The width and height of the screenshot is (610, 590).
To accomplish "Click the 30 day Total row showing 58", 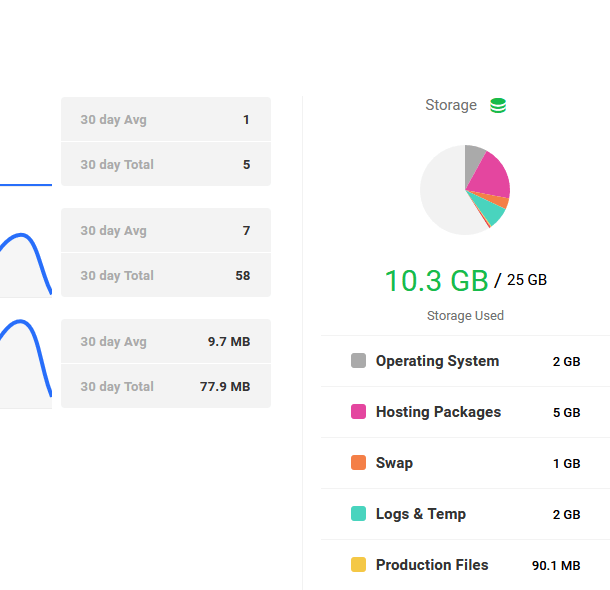I will click(166, 275).
